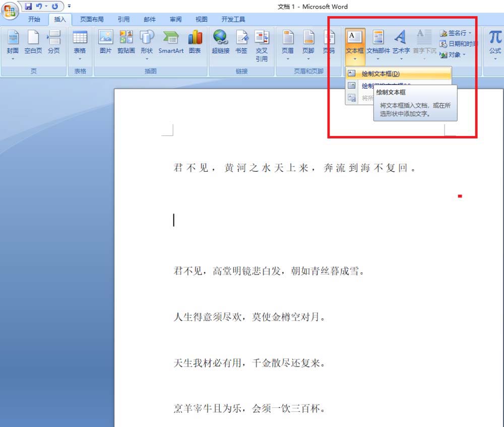Open the table (表格) insert menu
Screen dimensions: 504x427
click(x=80, y=45)
